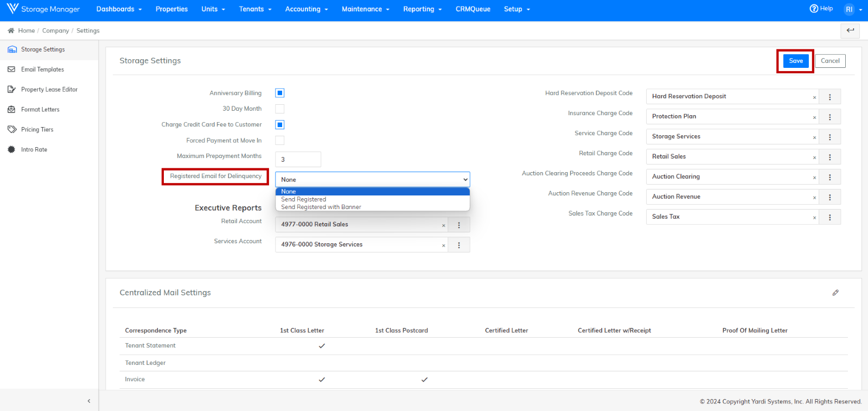Screen dimensions: 868x411
Task: Choose Send Registered option
Action: pyautogui.click(x=373, y=199)
